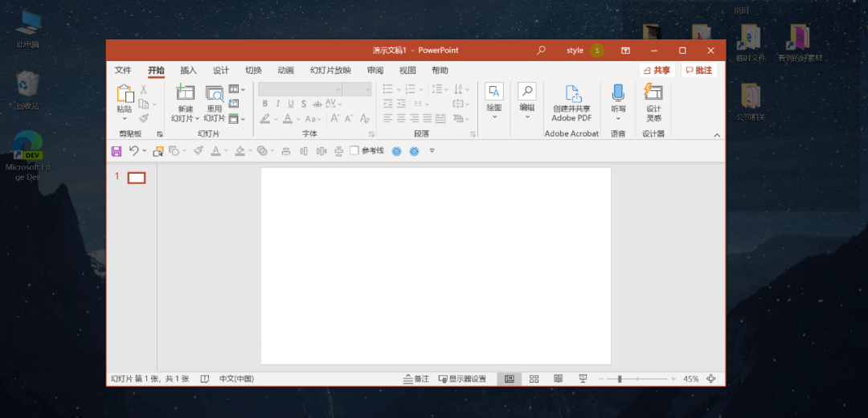Click the Cut scissors icon
Image resolution: width=868 pixels, height=418 pixels.
(143, 89)
